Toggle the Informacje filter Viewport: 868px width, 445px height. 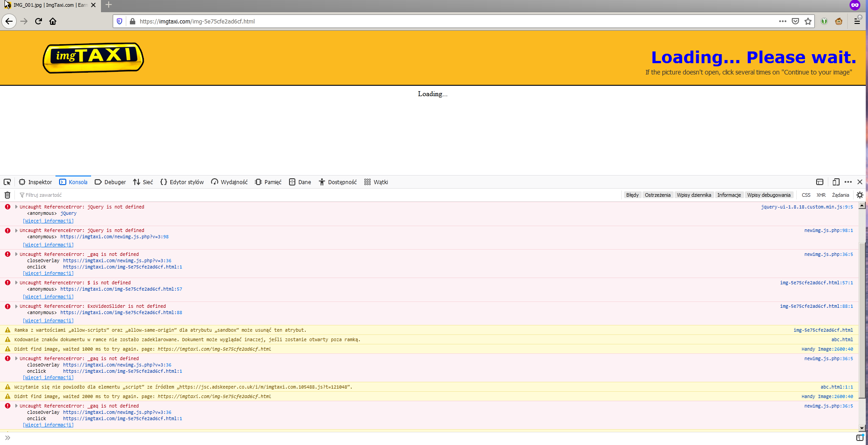[x=729, y=195]
